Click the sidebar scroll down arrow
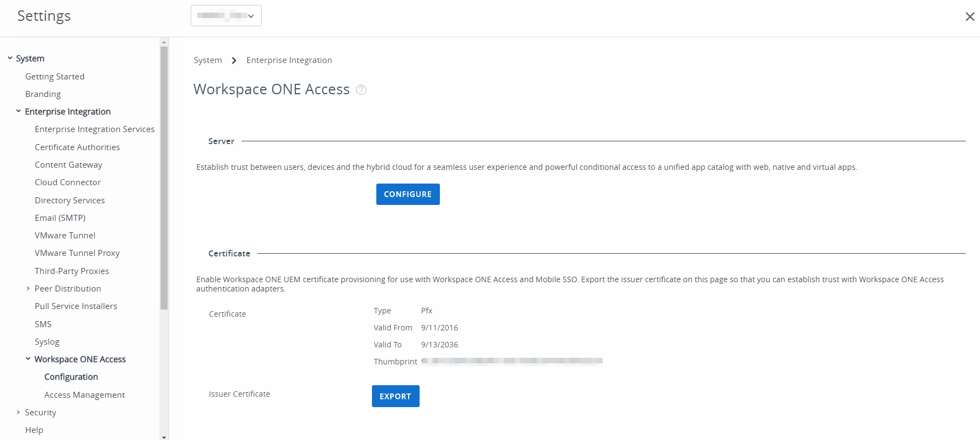 coord(164,437)
